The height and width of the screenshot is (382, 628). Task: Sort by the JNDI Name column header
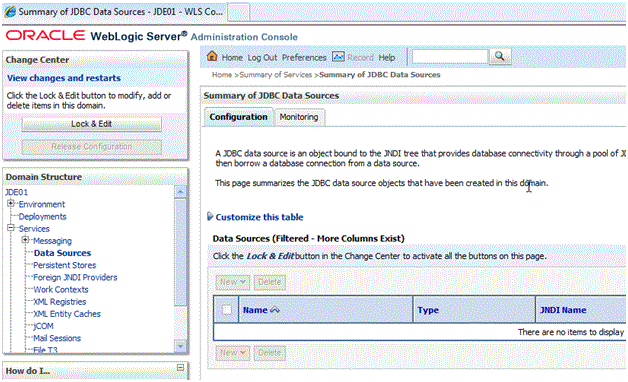click(x=563, y=310)
